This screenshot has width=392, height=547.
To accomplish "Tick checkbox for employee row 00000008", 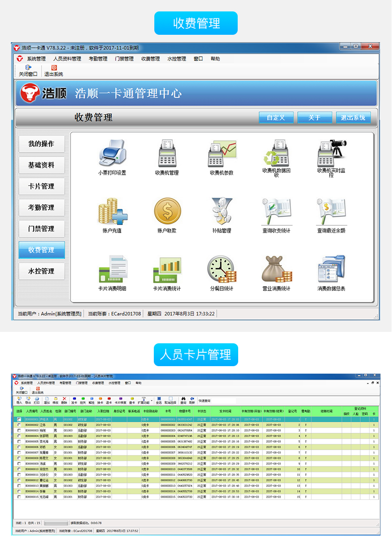I will [x=19, y=458].
